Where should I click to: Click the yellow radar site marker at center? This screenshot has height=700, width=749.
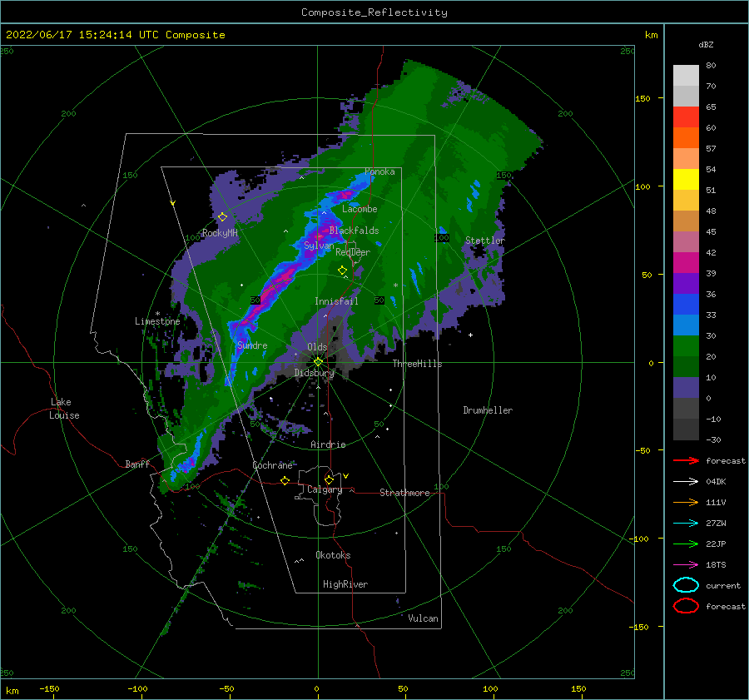tap(318, 362)
